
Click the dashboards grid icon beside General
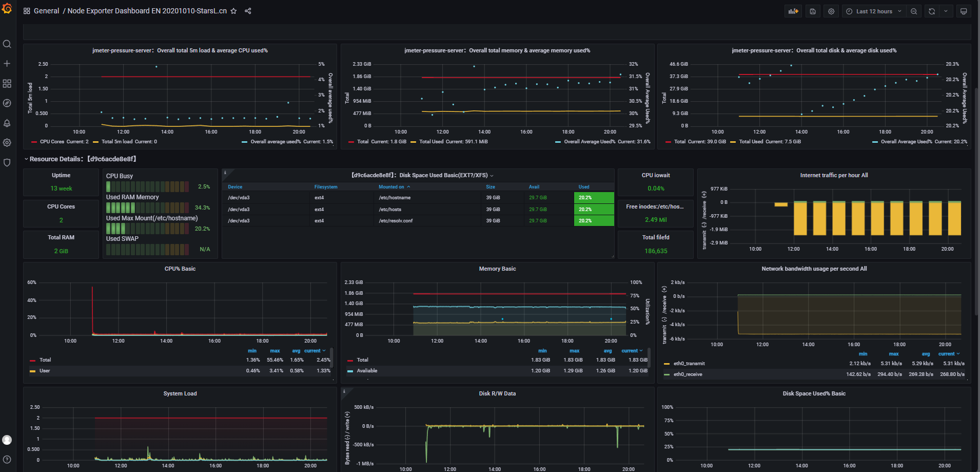click(27, 11)
